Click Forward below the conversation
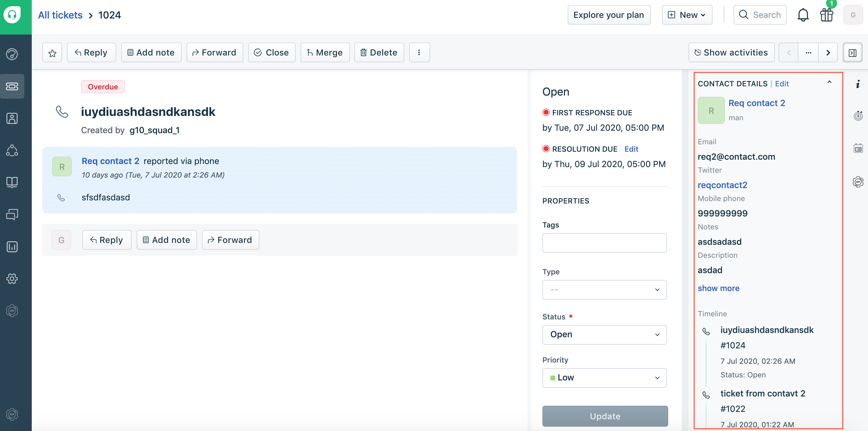 (x=230, y=240)
